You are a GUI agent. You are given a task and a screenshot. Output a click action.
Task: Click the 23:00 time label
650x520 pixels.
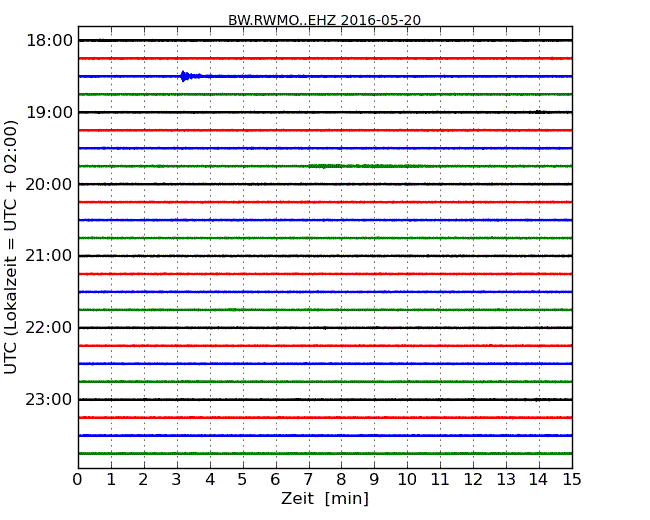(49, 399)
